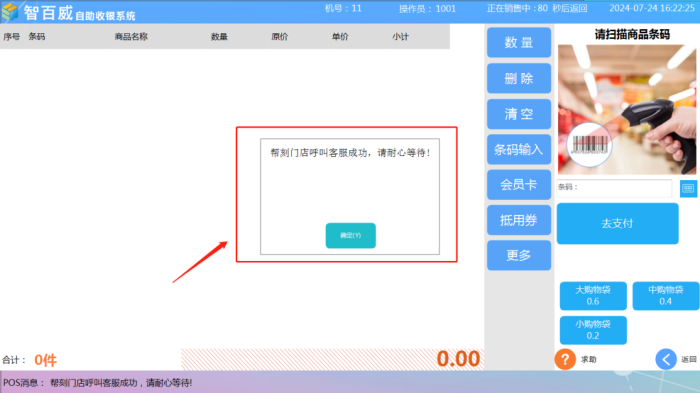Click the 商品名称 column header
700x393 pixels.
point(131,37)
